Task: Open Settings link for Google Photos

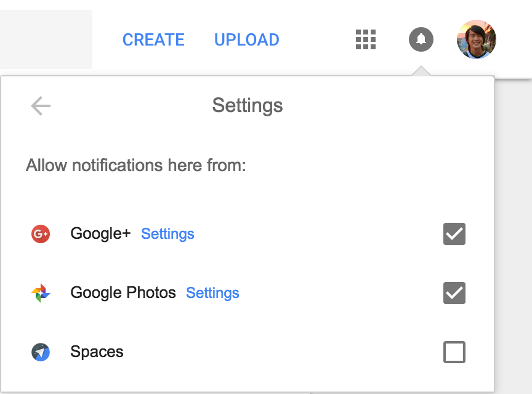Action: click(x=212, y=293)
